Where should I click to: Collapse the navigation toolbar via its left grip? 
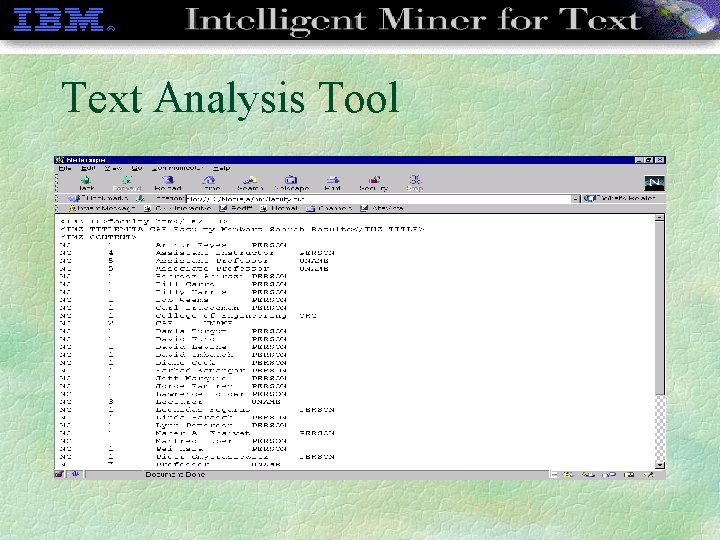pos(57,183)
